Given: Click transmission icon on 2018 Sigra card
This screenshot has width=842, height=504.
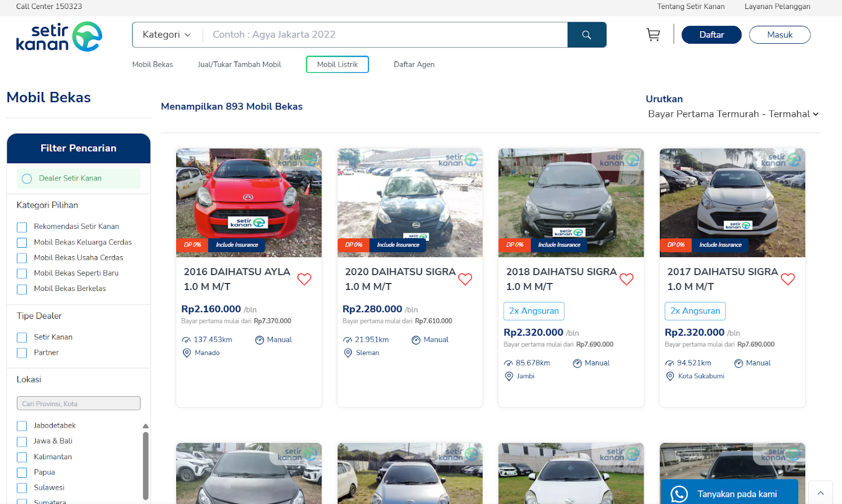Looking at the screenshot, I should pyautogui.click(x=577, y=363).
